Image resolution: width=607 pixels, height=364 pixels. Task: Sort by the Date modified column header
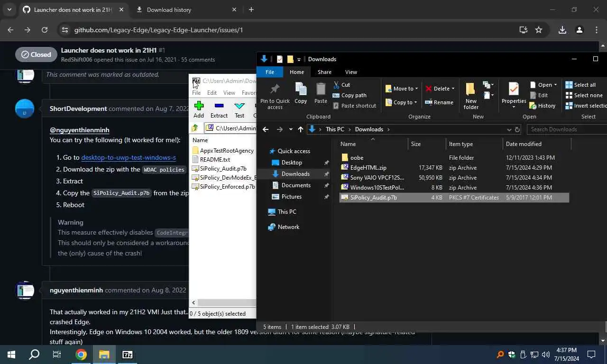(x=524, y=144)
